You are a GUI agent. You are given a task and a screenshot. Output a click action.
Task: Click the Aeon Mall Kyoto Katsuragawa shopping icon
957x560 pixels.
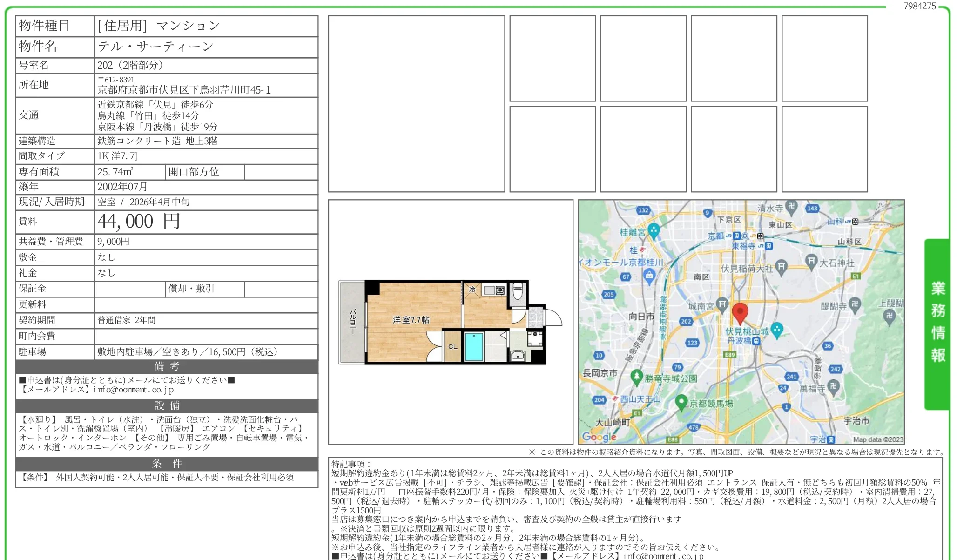point(649,276)
